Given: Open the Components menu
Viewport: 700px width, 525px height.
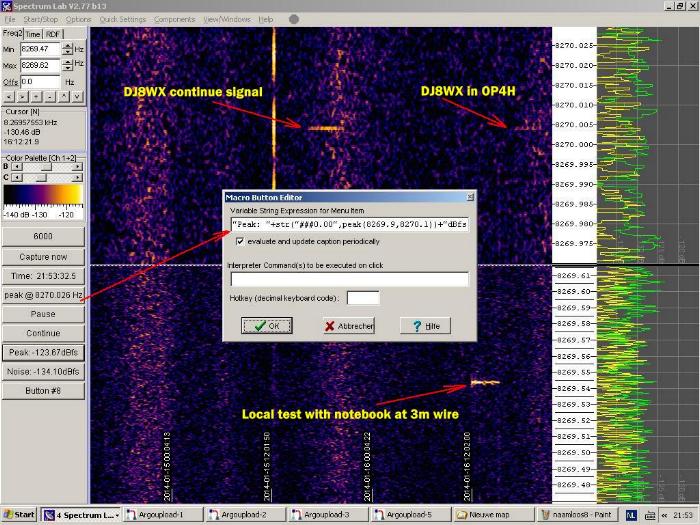Looking at the screenshot, I should click(x=174, y=19).
